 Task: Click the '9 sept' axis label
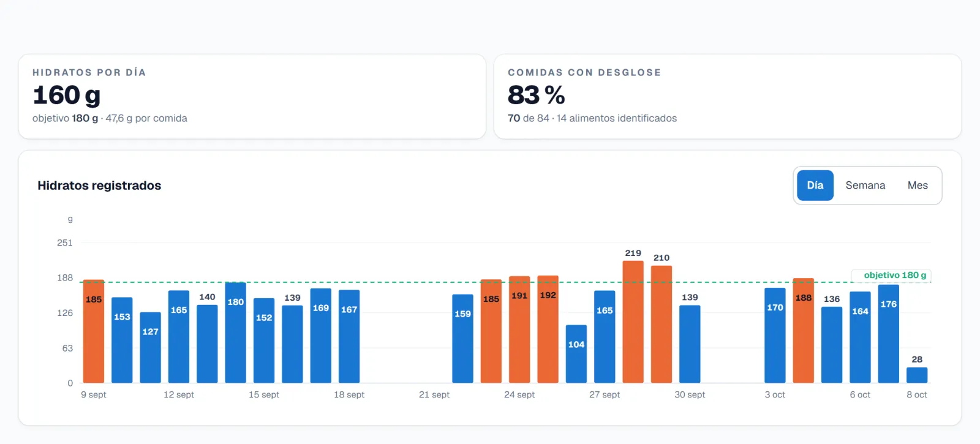[94, 395]
